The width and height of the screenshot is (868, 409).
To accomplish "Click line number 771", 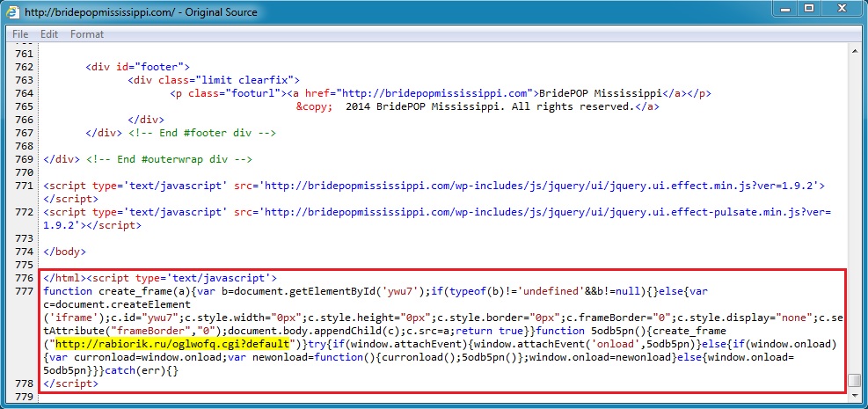I will pyautogui.click(x=24, y=186).
